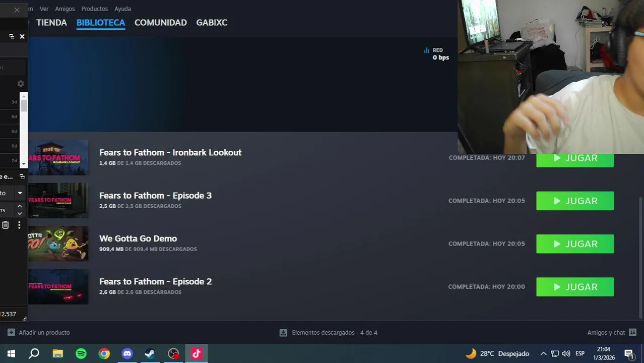Close the left window tab

point(17,10)
